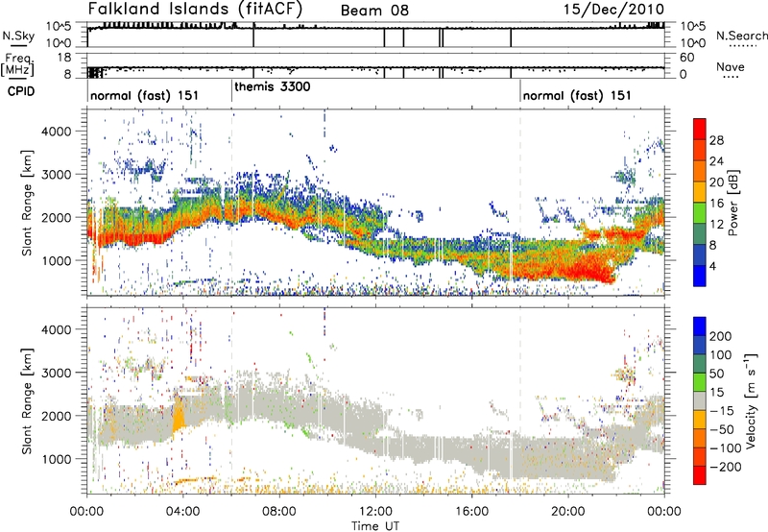Click the 'Power [dB]' colorbar title
The height and width of the screenshot is (532, 768).
click(x=732, y=203)
